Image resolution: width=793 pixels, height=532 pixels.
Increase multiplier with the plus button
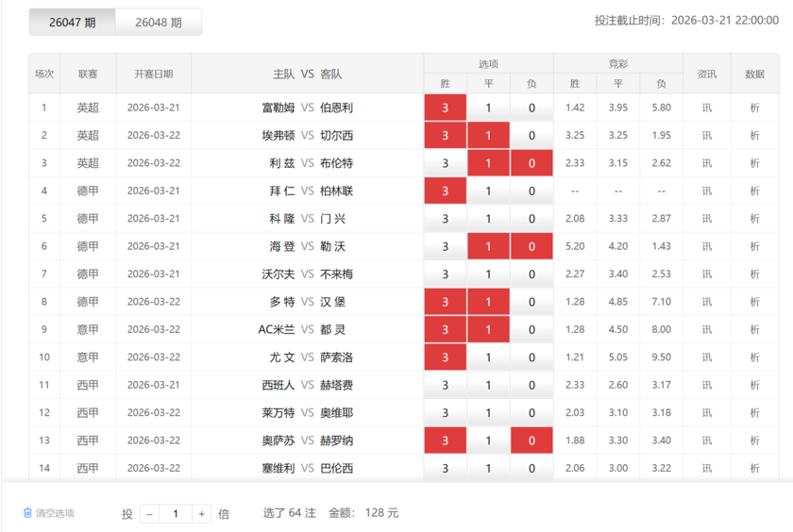[201, 514]
